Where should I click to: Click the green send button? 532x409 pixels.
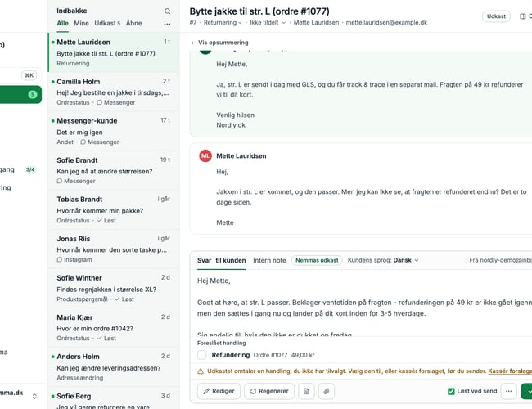[527, 391]
